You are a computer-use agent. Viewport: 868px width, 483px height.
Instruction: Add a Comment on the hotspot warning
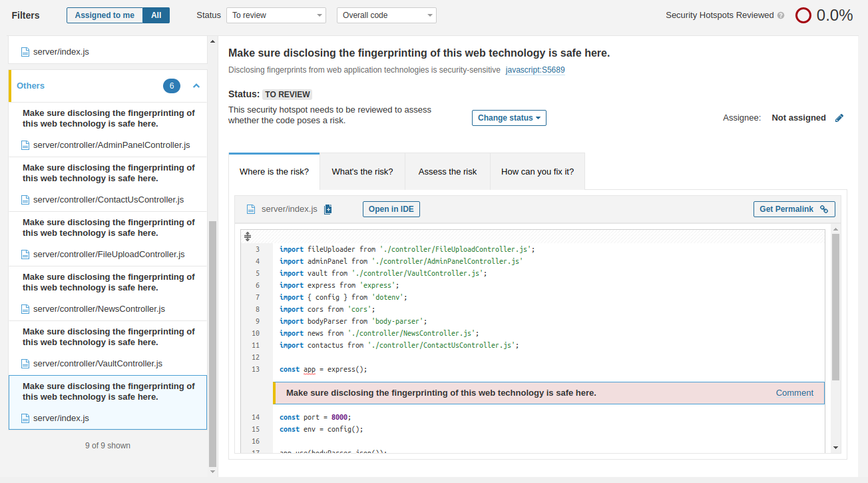coord(794,392)
